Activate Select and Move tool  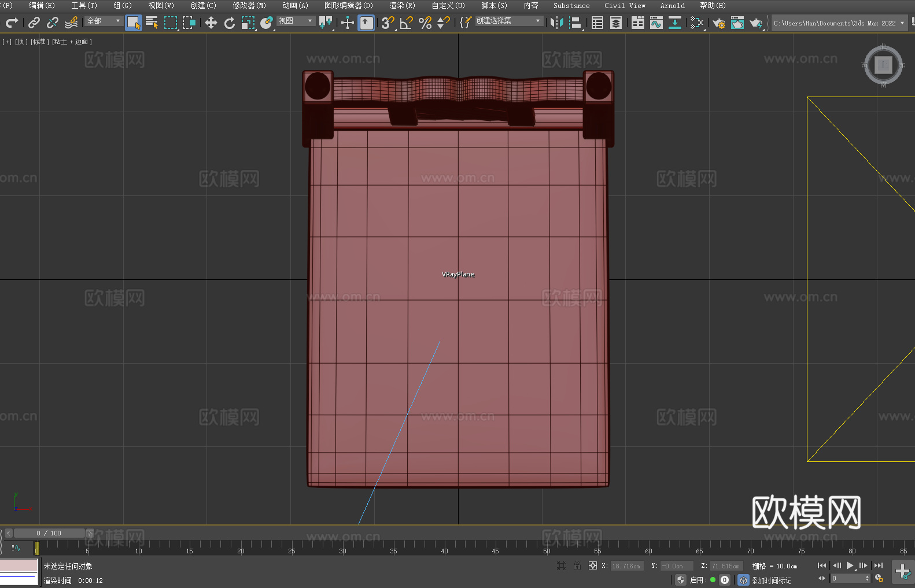pyautogui.click(x=211, y=23)
